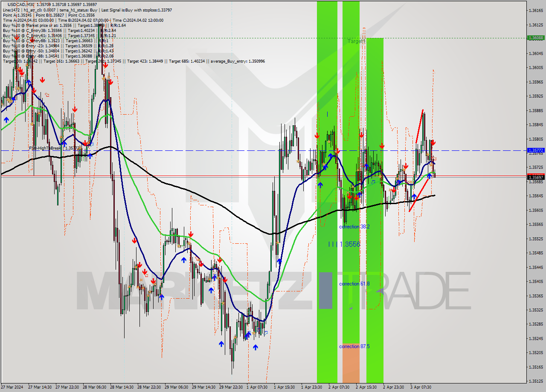Click the blue 1.35772 price tag

coord(536,150)
